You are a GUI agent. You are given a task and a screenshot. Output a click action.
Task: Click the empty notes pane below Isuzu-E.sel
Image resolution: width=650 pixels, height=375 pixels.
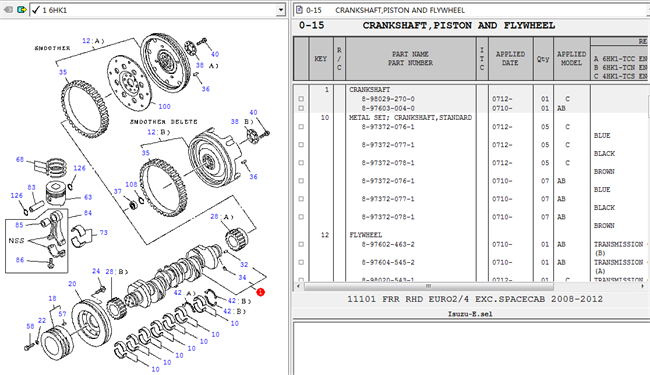tap(471, 348)
